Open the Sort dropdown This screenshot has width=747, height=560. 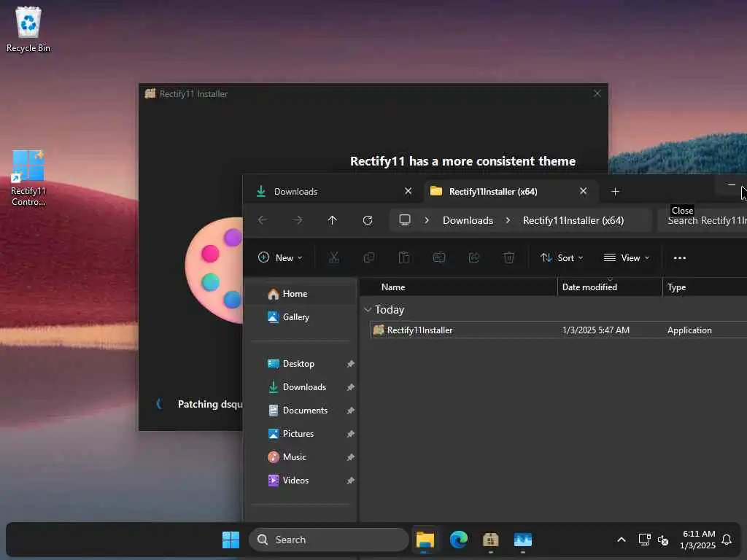(x=562, y=257)
